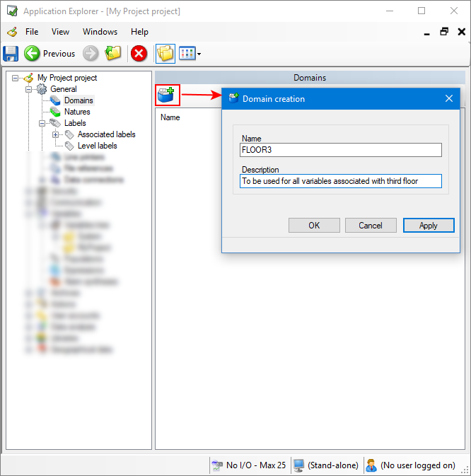This screenshot has width=471, height=476.
Task: Click the My Project paintbrush icon in tree
Action: coord(29,78)
